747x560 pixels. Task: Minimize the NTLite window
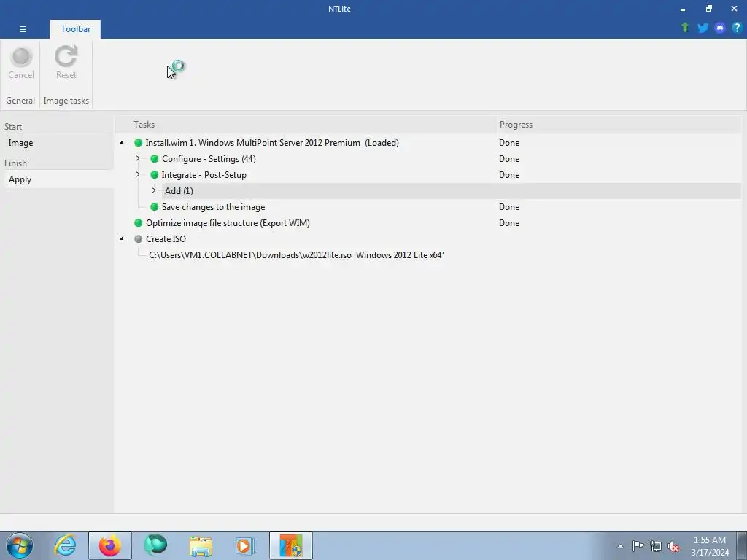[x=683, y=9]
